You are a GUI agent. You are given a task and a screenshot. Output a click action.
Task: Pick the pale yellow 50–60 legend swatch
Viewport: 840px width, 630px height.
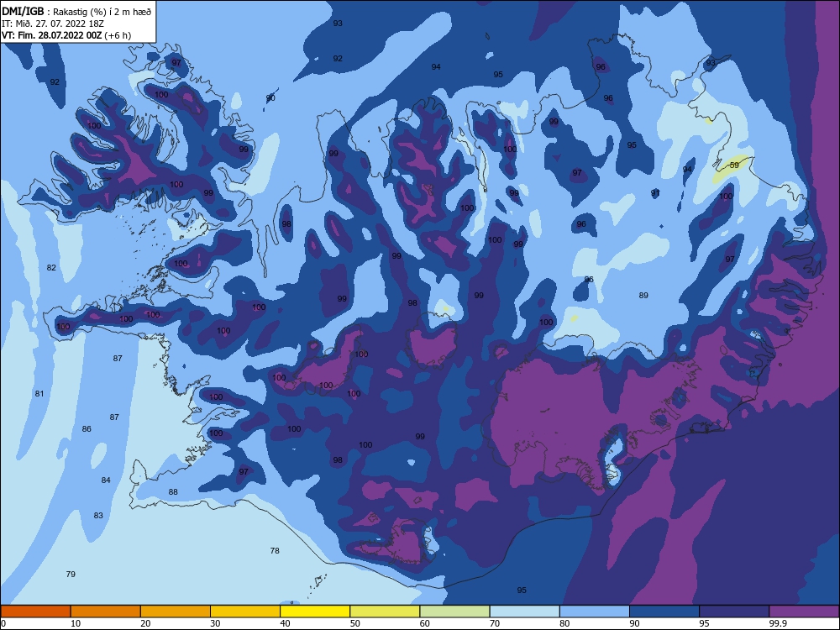(x=385, y=612)
